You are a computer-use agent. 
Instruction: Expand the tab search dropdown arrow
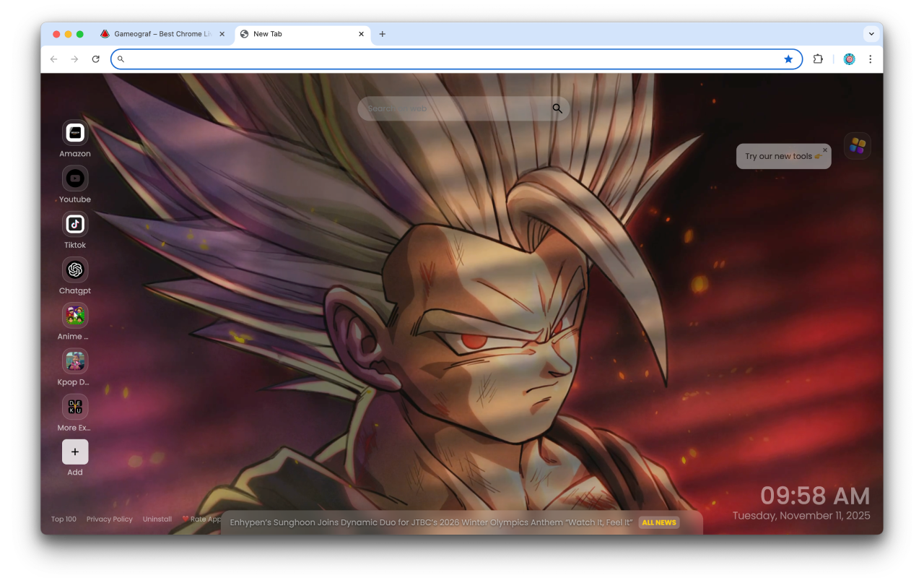pyautogui.click(x=871, y=34)
